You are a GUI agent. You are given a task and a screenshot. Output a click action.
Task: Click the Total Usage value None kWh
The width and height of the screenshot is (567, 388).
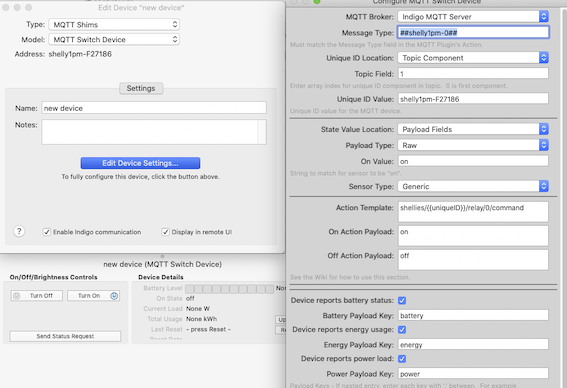pyautogui.click(x=201, y=319)
